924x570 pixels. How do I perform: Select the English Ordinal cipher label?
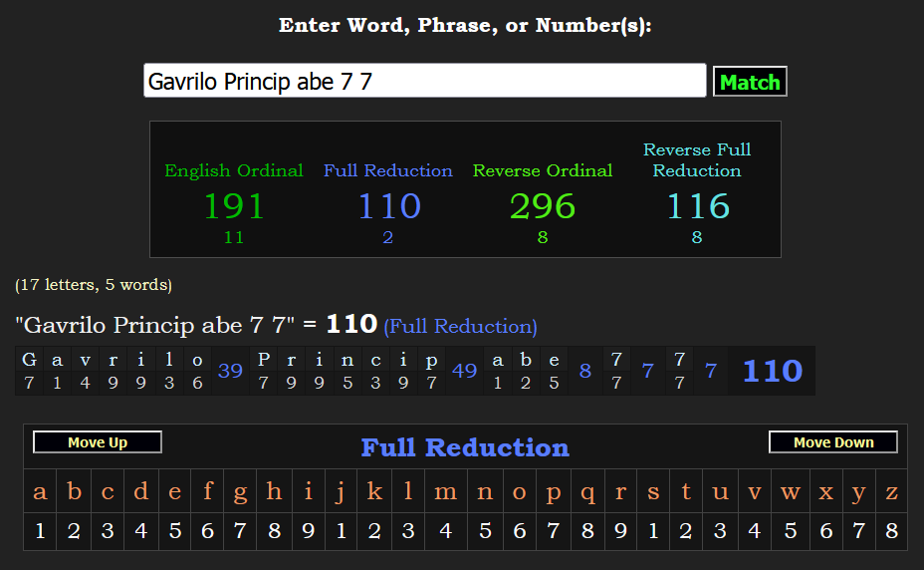pos(233,170)
